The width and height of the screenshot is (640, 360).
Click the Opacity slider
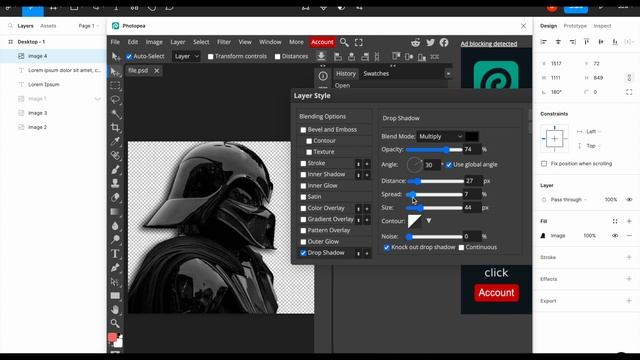click(x=434, y=150)
